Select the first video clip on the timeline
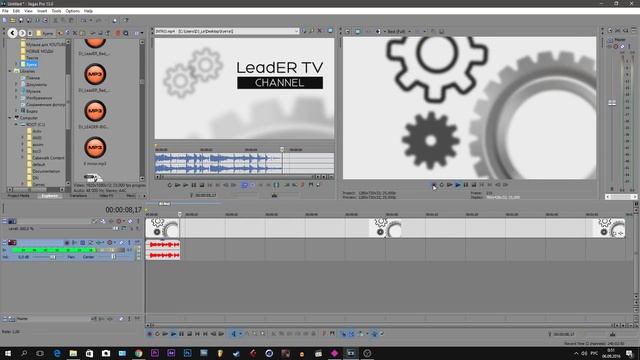The width and height of the screenshot is (640, 360). [x=163, y=228]
